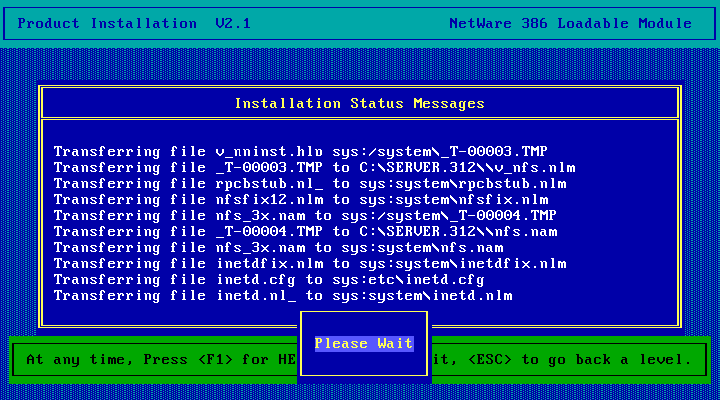
Task: Click the 'NetWare 386 Loadable Module' header text
Action: pos(570,23)
